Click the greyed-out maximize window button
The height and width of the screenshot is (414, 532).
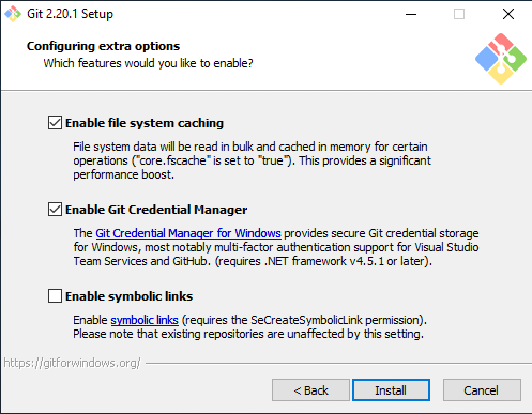tap(459, 14)
